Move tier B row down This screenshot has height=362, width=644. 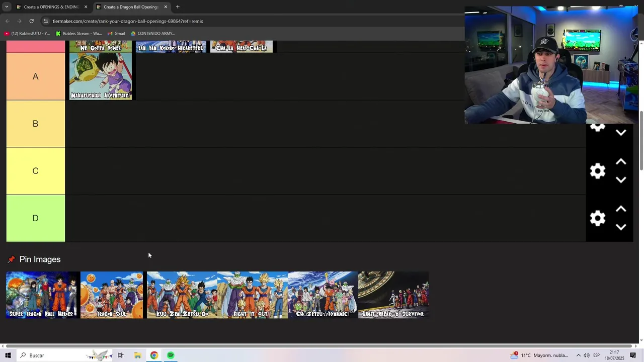[621, 132]
